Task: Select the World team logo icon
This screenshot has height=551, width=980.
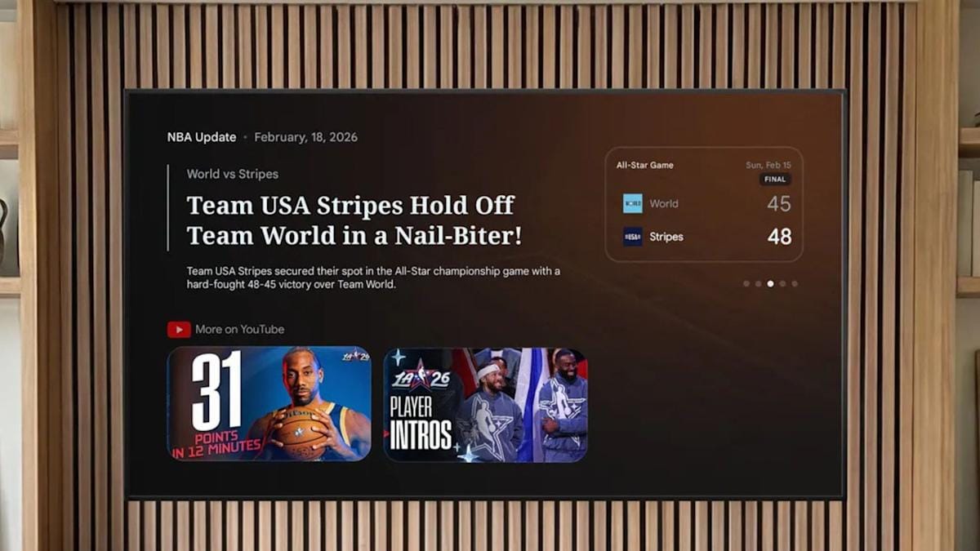Action: click(633, 203)
